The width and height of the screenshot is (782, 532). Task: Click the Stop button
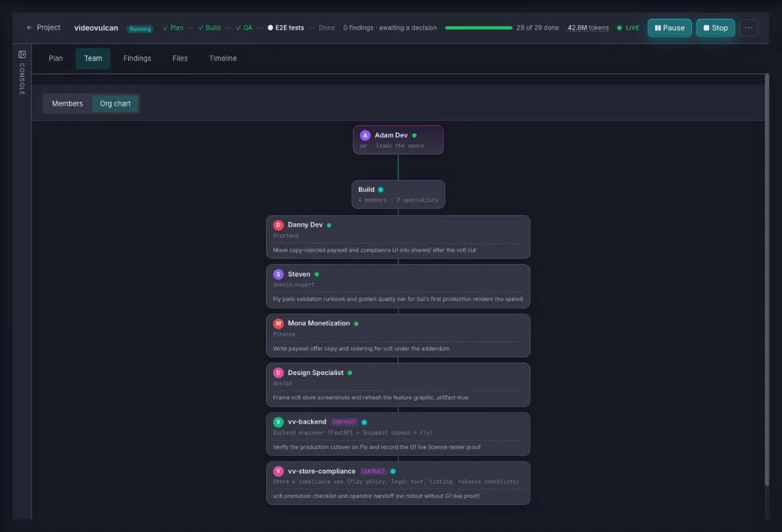tap(715, 28)
